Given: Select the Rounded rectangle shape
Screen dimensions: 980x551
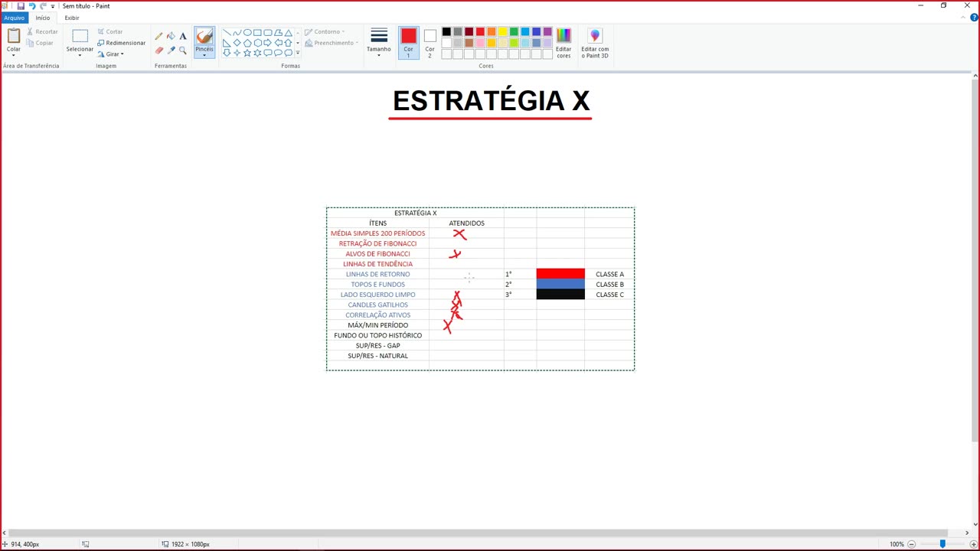Looking at the screenshot, I should pos(268,33).
